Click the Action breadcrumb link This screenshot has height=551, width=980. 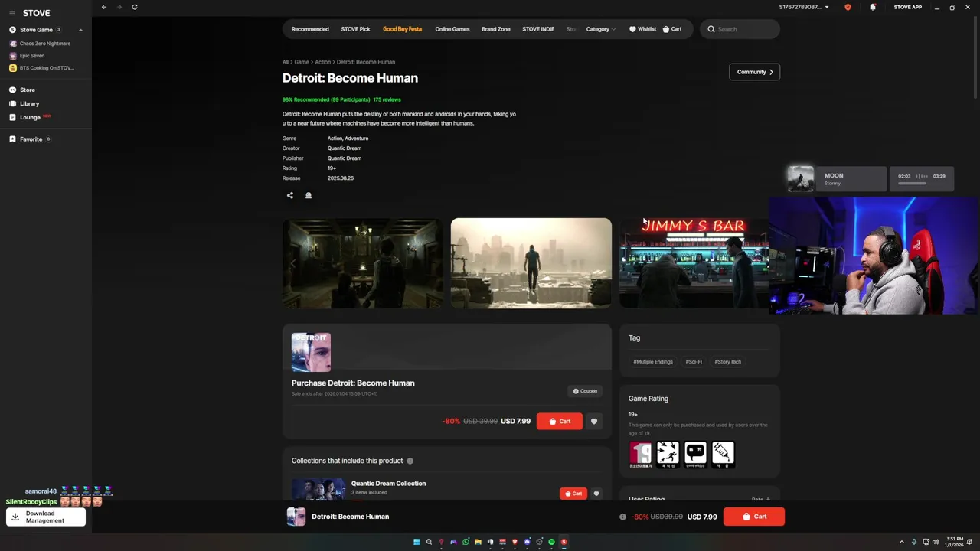point(322,62)
